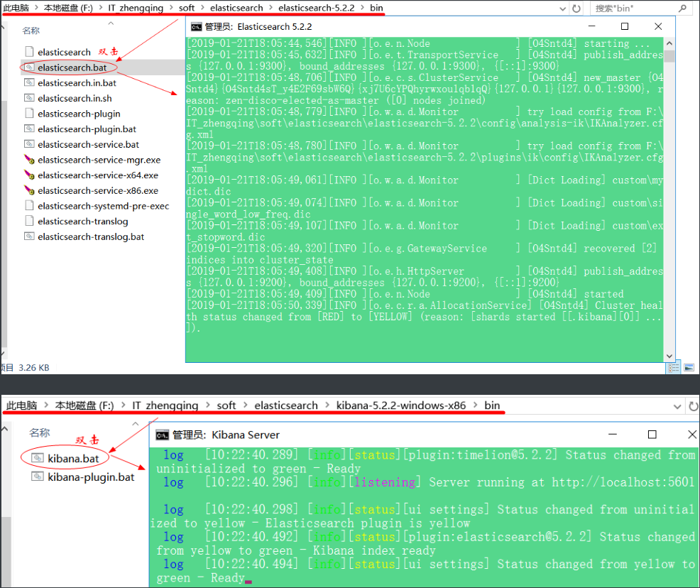Maximize the Elasticsearch 5.2.2 console window
700x588 pixels.
click(625, 26)
